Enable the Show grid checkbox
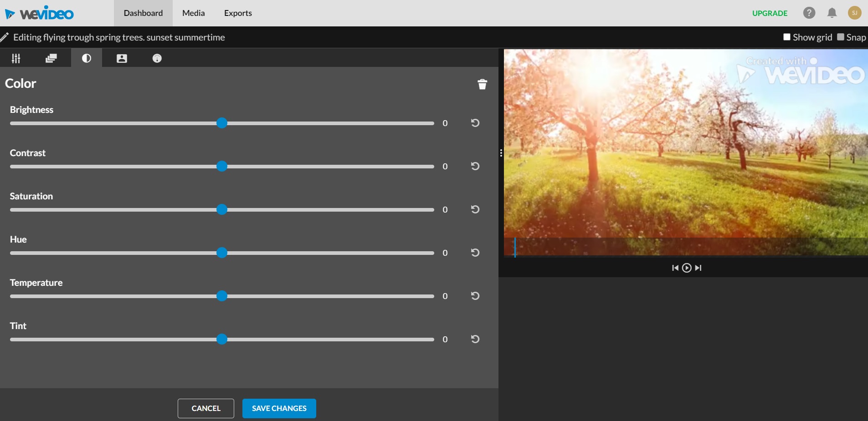 (787, 37)
